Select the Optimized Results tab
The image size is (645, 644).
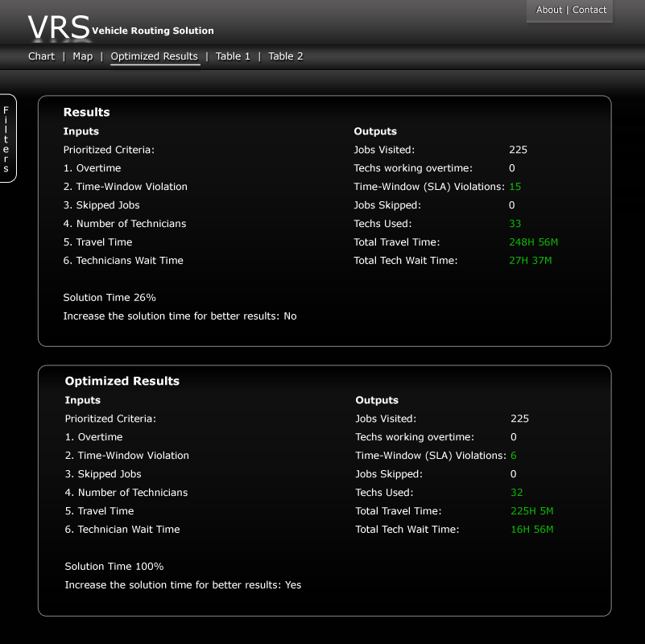tap(155, 56)
